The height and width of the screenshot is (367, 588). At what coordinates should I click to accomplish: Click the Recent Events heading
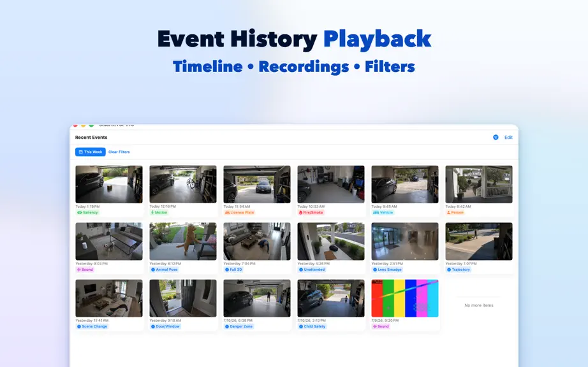[x=91, y=138]
